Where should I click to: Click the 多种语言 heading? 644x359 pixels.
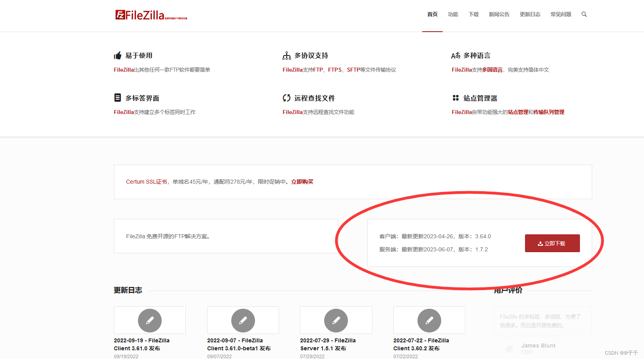477,55
